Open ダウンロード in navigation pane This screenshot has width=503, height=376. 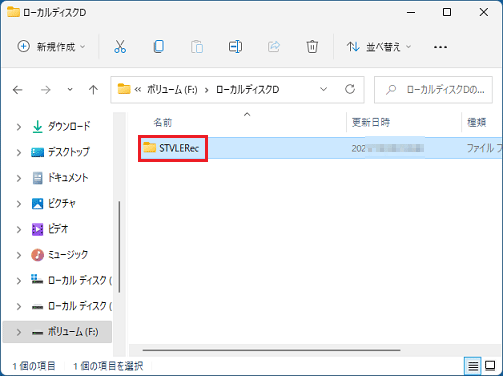pos(69,126)
